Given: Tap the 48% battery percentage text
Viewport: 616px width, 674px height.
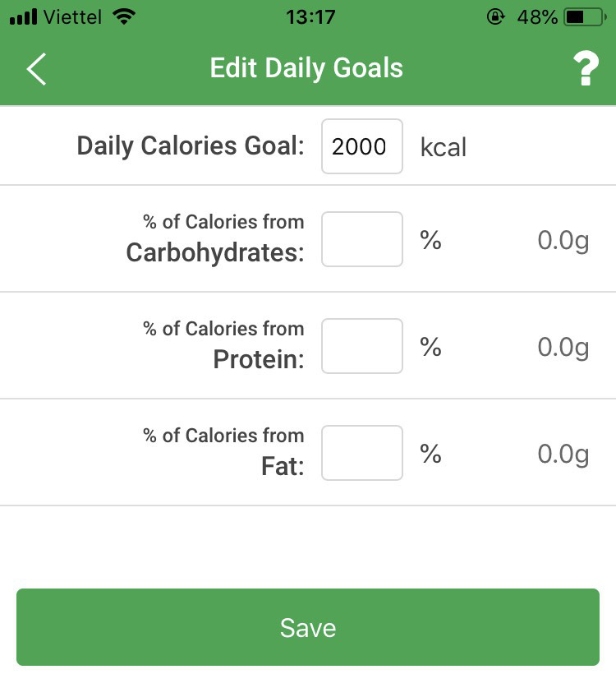Looking at the screenshot, I should click(x=537, y=17).
